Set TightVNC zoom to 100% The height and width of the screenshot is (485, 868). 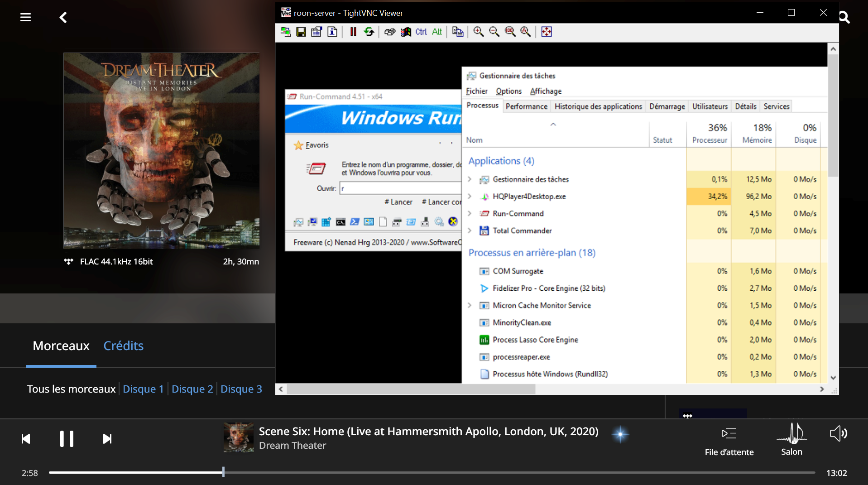tap(510, 32)
